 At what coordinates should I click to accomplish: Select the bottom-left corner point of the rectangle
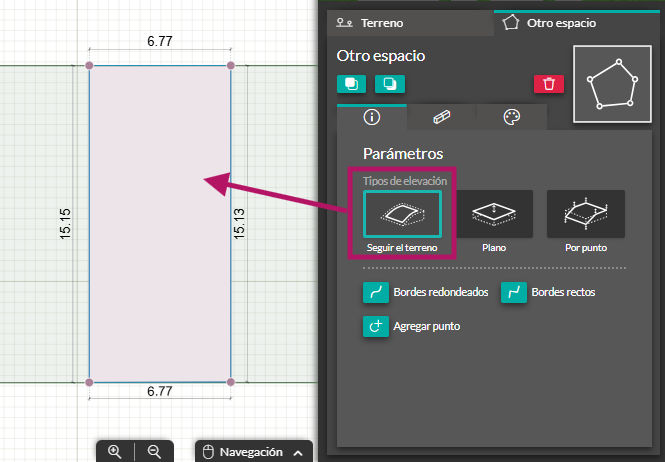click(x=89, y=382)
